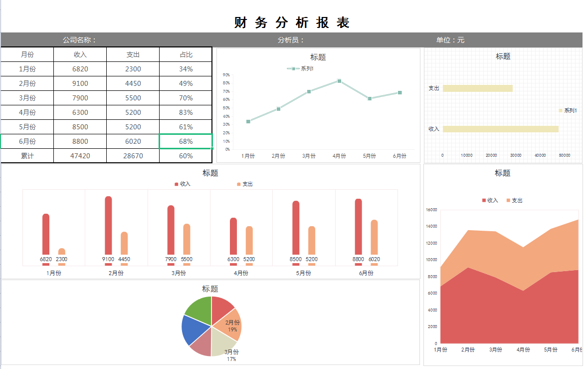Select the 占比 column header in the table
The height and width of the screenshot is (369, 588).
pos(185,54)
